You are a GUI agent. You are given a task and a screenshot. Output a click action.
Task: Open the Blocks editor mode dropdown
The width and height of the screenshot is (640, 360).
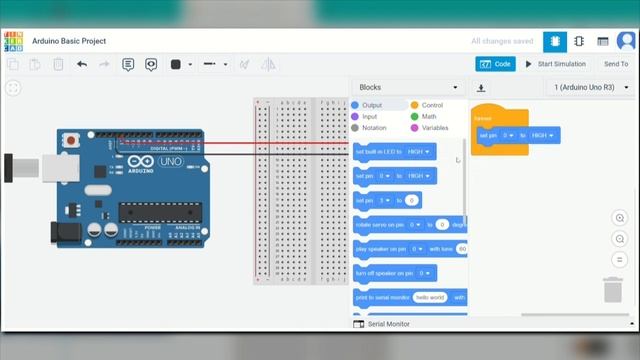[x=408, y=87]
